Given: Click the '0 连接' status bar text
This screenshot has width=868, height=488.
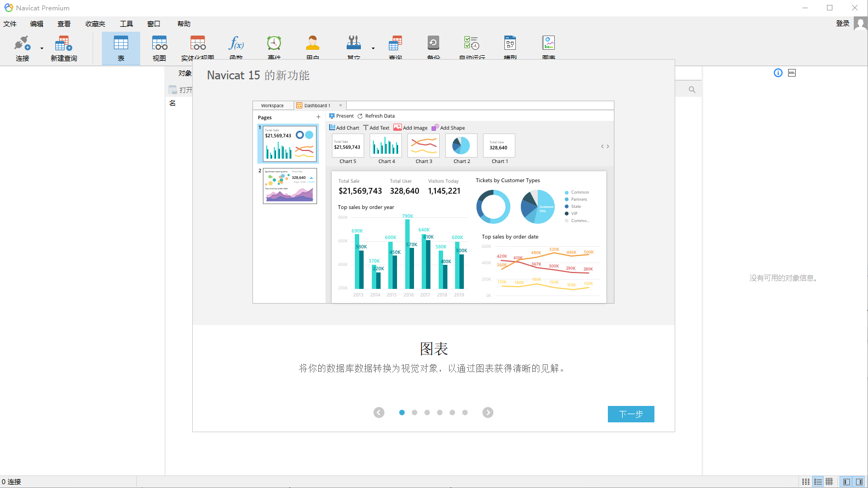Looking at the screenshot, I should 12,482.
